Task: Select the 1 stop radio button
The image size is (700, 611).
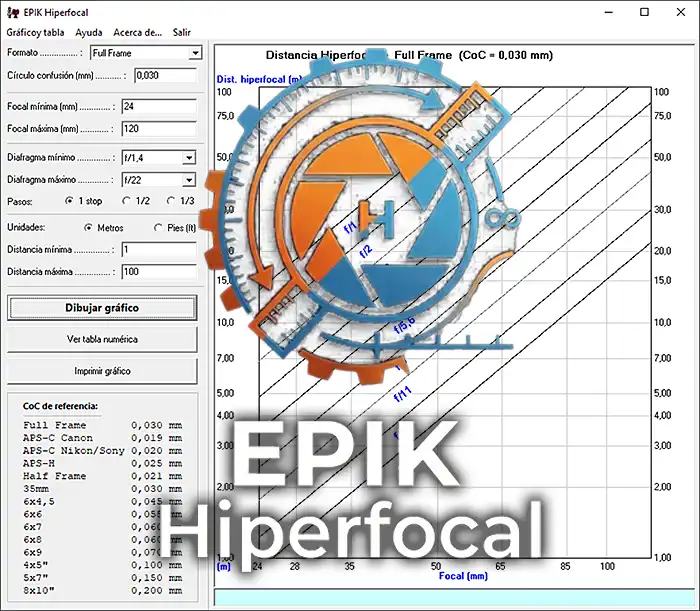Action: pyautogui.click(x=69, y=201)
